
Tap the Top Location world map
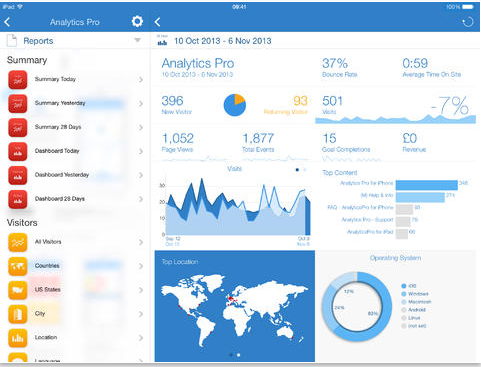click(235, 309)
